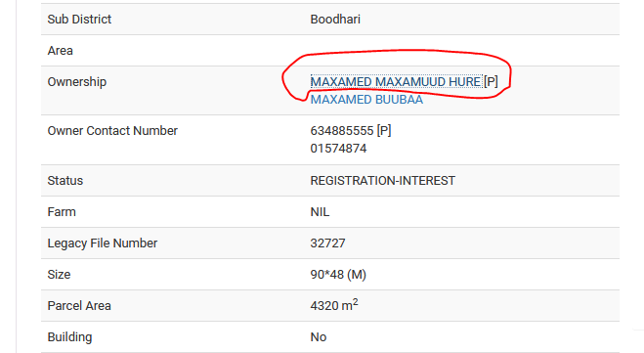This screenshot has height=353, width=644.
Task: Click the Sub District row label
Action: coord(79,20)
